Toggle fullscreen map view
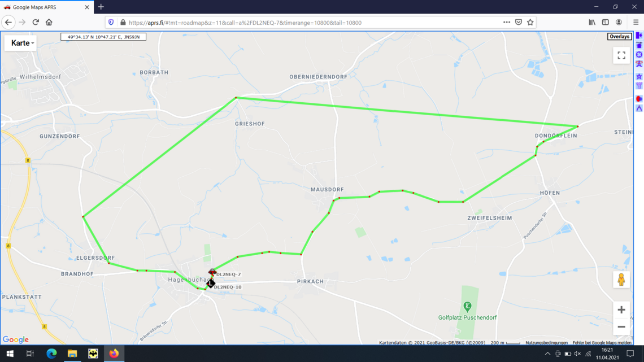 (x=621, y=55)
